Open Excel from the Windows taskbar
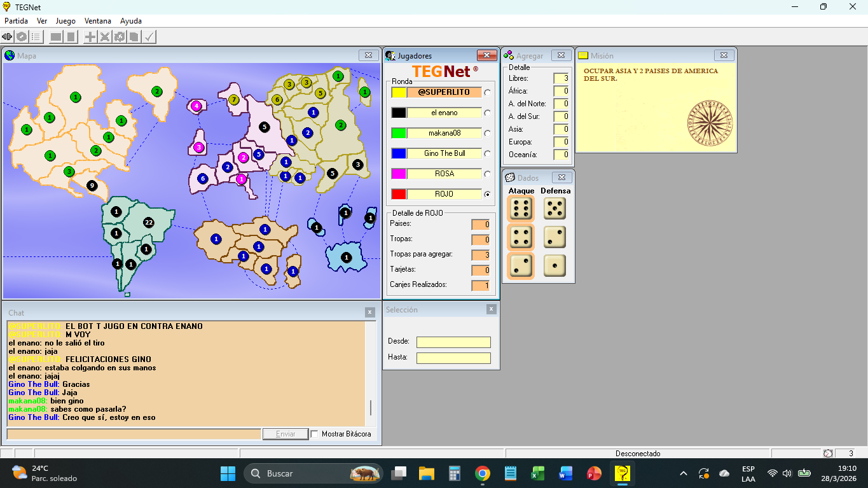This screenshot has width=868, height=488. [x=538, y=473]
